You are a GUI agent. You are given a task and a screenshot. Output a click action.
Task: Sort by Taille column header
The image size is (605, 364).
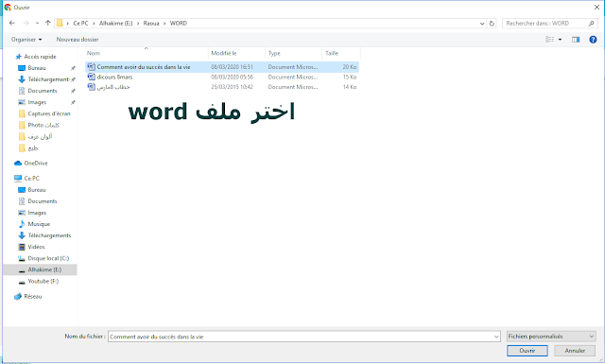[341, 53]
